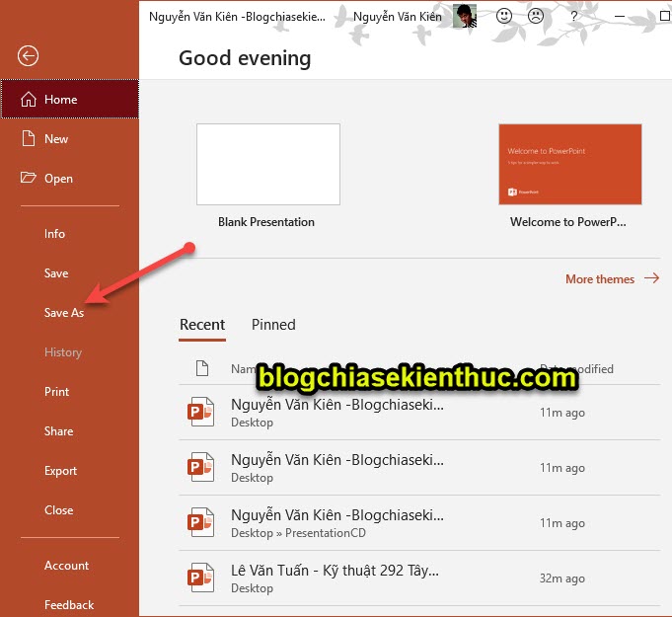Open the Welcome to PowerPoint template thumbnail
The image size is (672, 617).
[x=570, y=164]
